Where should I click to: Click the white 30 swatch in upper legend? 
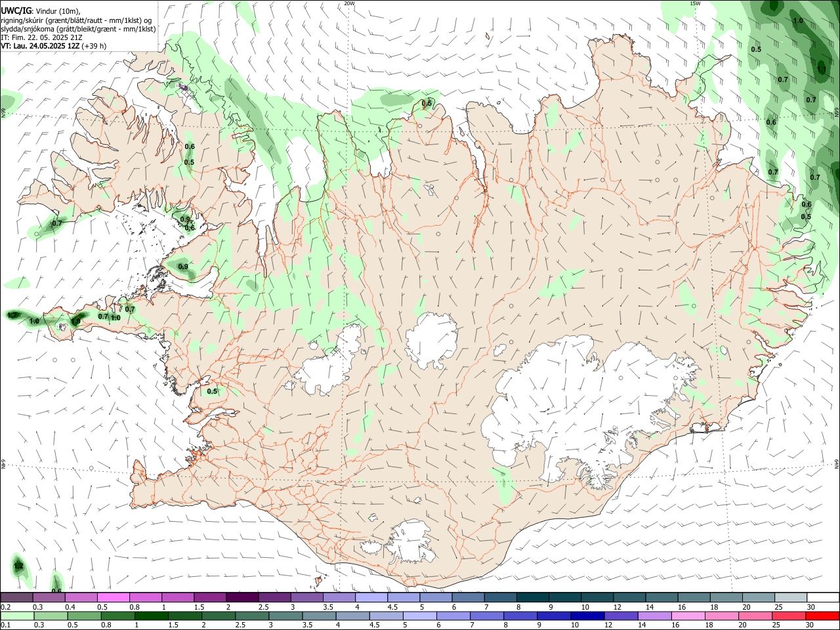pos(823,598)
